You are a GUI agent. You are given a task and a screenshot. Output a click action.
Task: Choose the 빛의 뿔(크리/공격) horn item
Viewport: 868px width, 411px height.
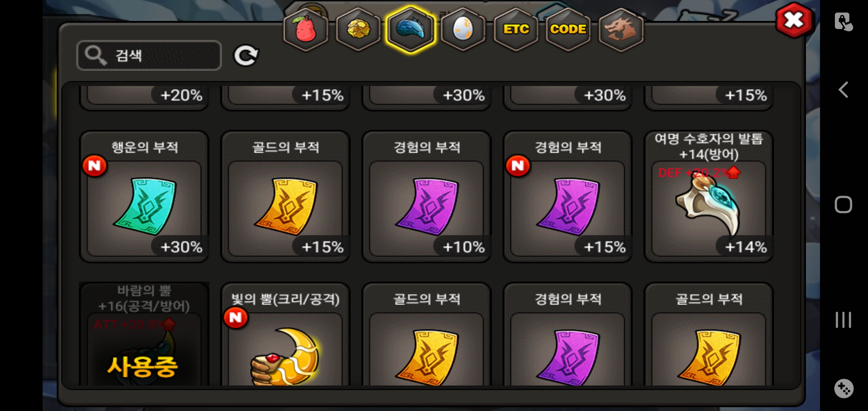286,334
